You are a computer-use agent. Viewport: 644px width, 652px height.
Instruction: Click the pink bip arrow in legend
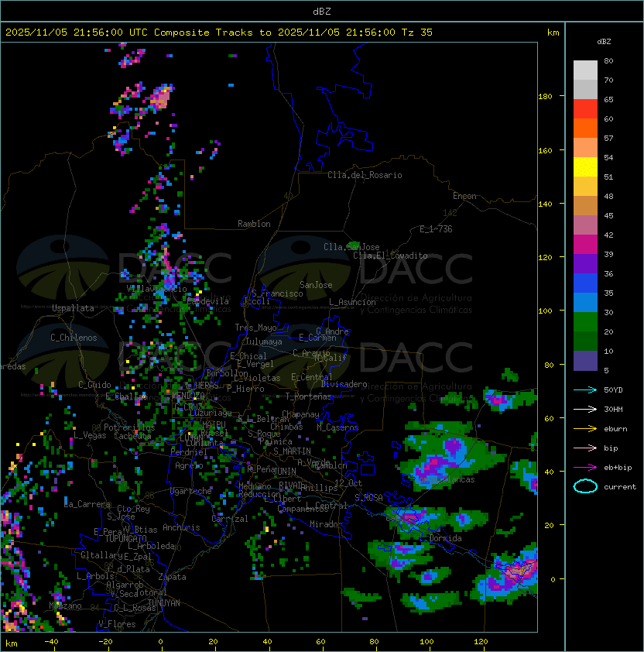585,448
